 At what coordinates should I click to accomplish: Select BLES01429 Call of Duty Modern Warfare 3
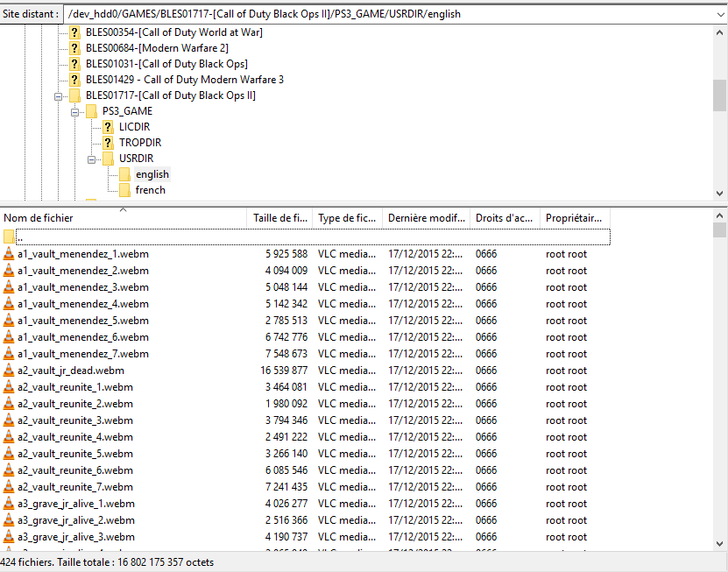[185, 80]
